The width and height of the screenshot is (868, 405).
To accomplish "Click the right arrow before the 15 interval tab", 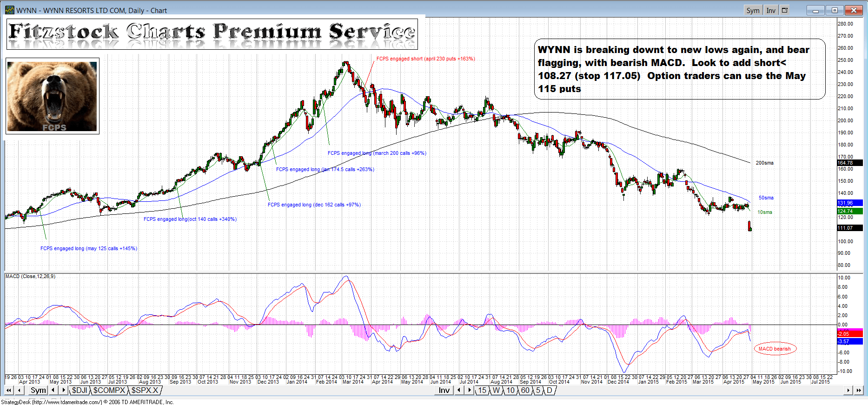I will (470, 391).
